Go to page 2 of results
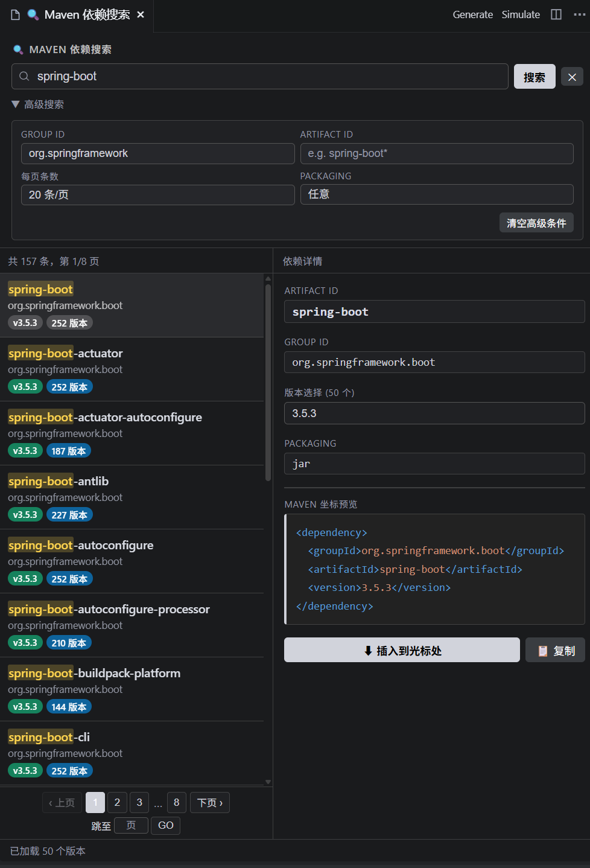 click(117, 802)
